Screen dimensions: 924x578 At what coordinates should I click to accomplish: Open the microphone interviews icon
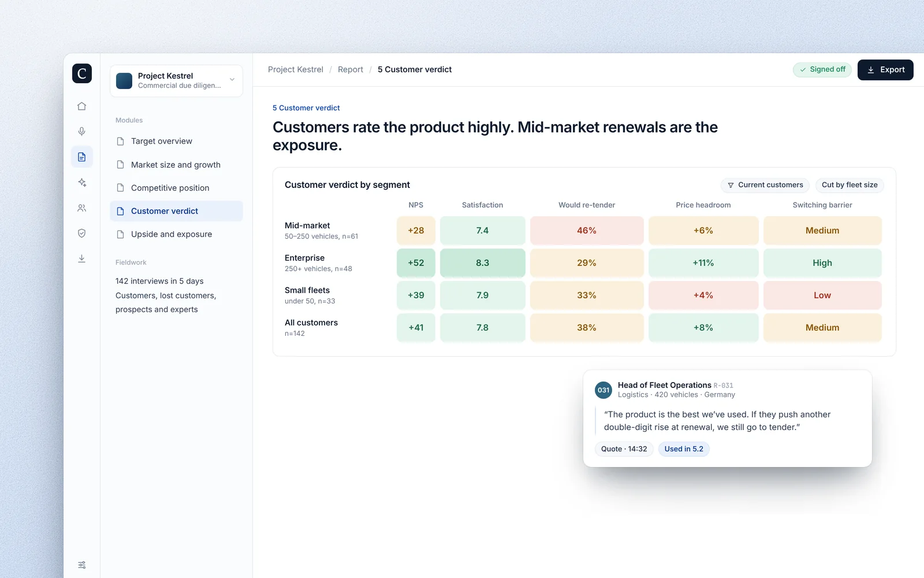(x=82, y=132)
